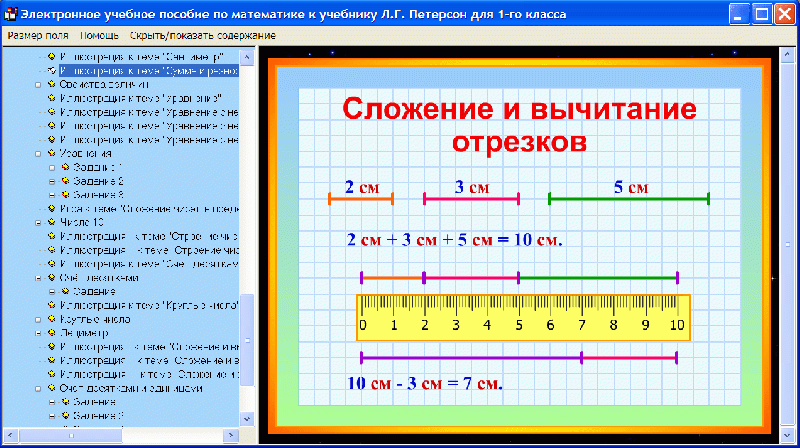Click contents tree scroll-down arrow
The image size is (800, 448).
247,419
